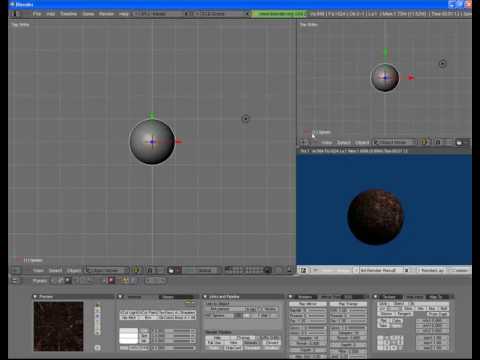Open the File menu in the top bar
This screenshot has height=360, width=480.
37,14
